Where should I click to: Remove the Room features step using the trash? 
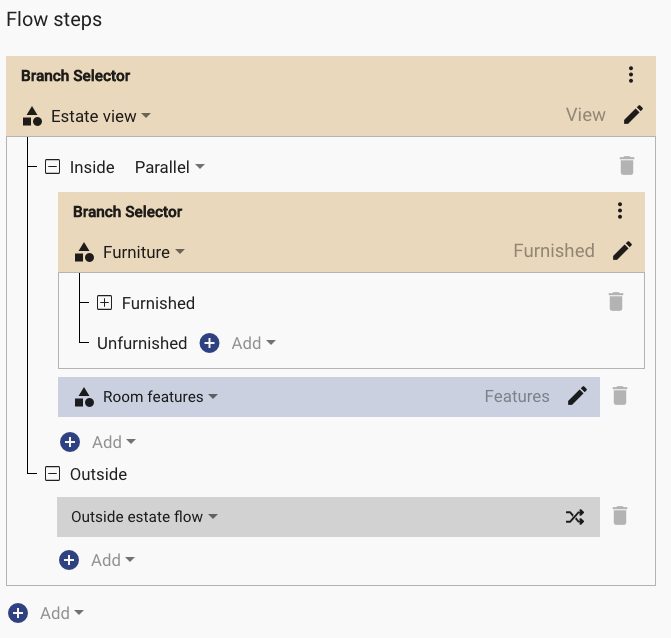pyautogui.click(x=620, y=396)
